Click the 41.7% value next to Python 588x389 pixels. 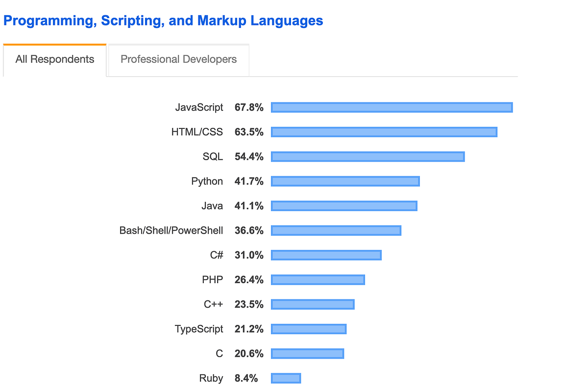pos(249,181)
